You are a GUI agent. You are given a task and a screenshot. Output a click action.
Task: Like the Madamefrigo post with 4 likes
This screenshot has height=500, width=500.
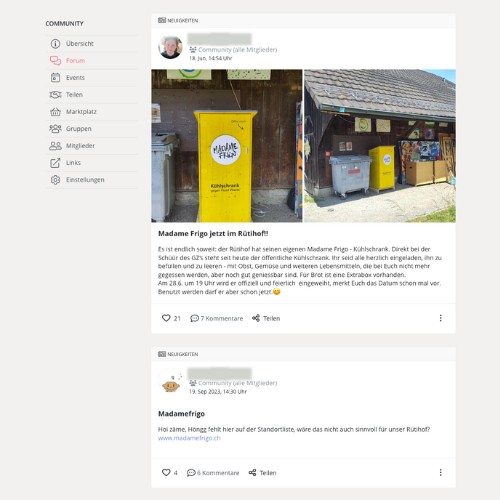coord(166,472)
